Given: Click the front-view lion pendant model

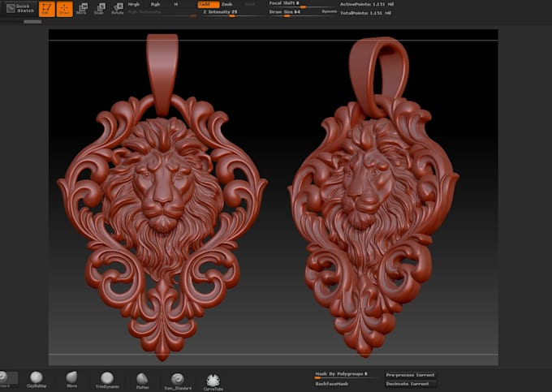Looking at the screenshot, I should pos(162,197).
